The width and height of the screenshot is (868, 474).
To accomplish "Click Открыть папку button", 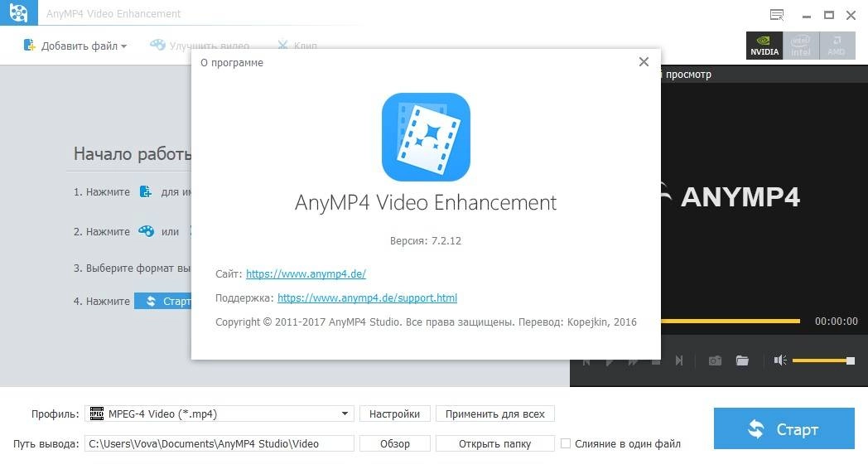I will (x=495, y=443).
